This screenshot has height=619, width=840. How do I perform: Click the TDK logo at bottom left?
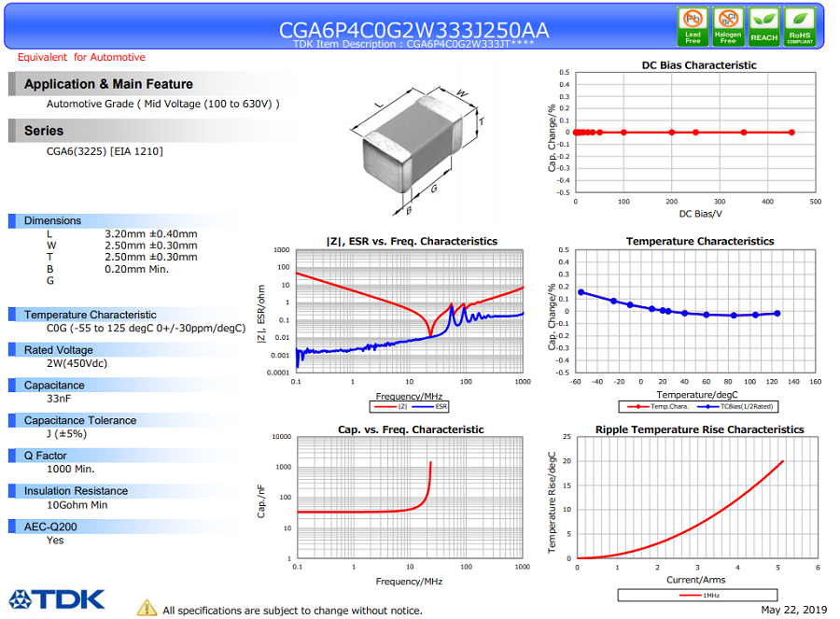click(57, 598)
